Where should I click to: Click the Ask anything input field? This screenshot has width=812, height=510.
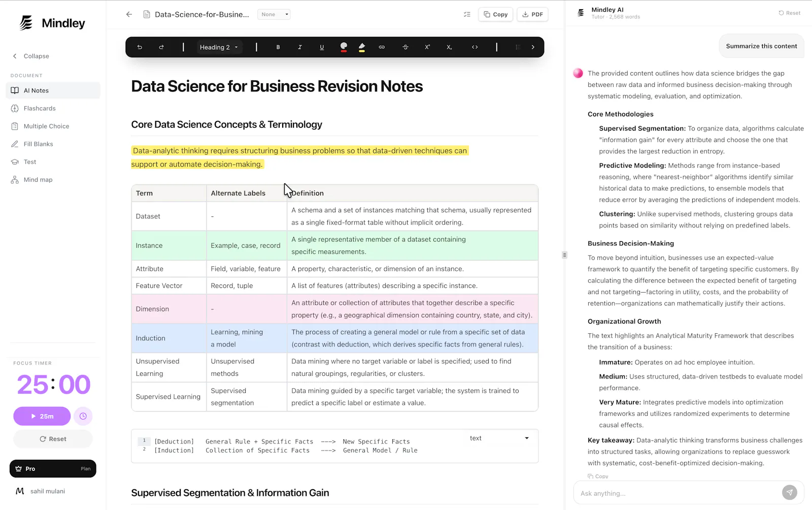coord(680,493)
